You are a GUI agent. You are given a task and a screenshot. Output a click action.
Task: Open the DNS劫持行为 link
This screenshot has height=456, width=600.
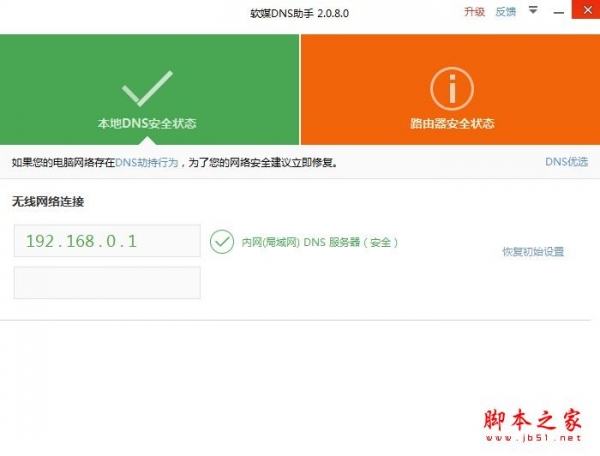147,163
